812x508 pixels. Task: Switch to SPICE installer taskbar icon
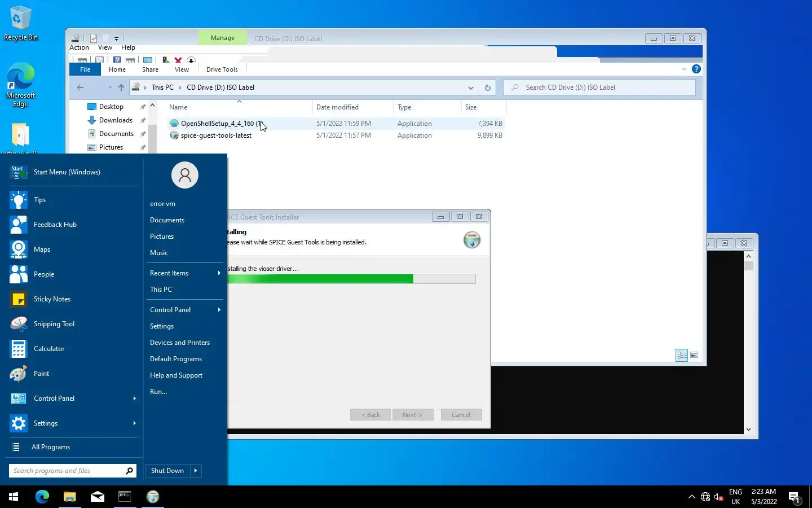[x=153, y=497]
